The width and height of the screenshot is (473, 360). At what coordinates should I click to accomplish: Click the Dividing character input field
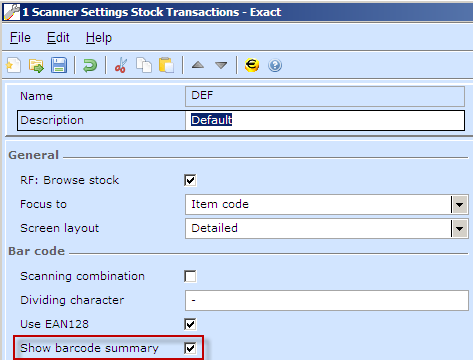pyautogui.click(x=327, y=300)
